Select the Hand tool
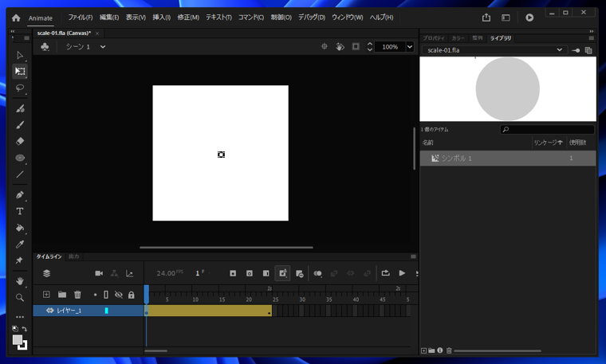The image size is (606, 364). pyautogui.click(x=20, y=281)
